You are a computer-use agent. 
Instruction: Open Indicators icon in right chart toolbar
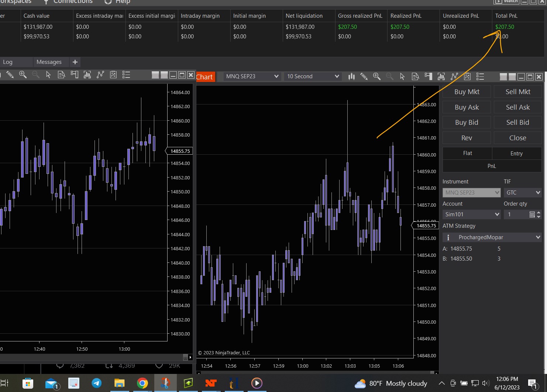(441, 76)
